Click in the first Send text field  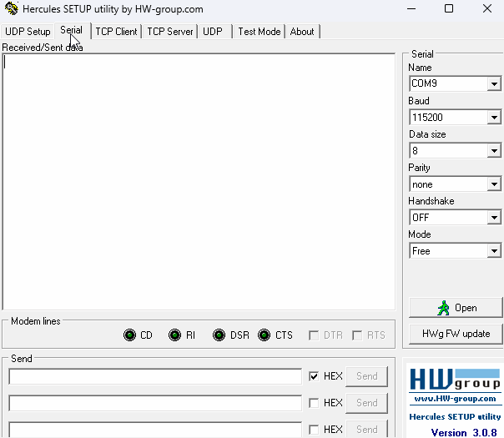coord(154,376)
